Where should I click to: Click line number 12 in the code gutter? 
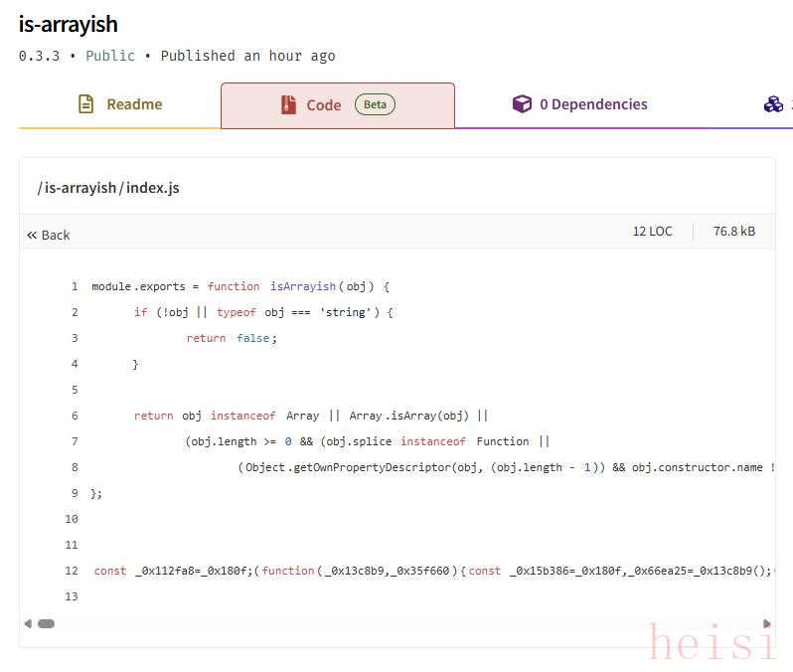coord(71,571)
